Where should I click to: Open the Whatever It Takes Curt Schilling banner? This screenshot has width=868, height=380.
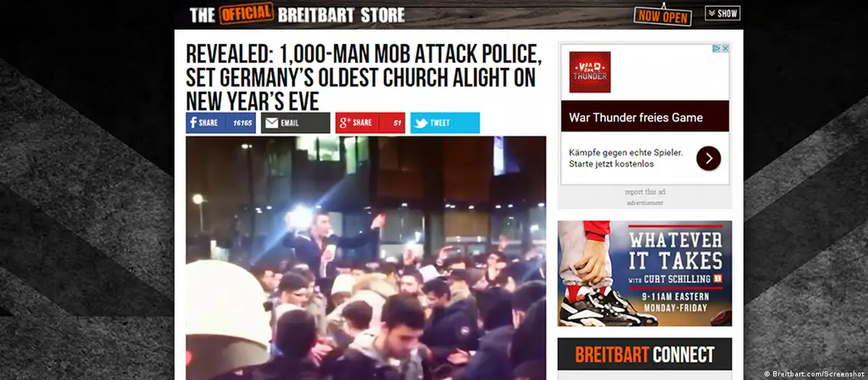pyautogui.click(x=644, y=274)
